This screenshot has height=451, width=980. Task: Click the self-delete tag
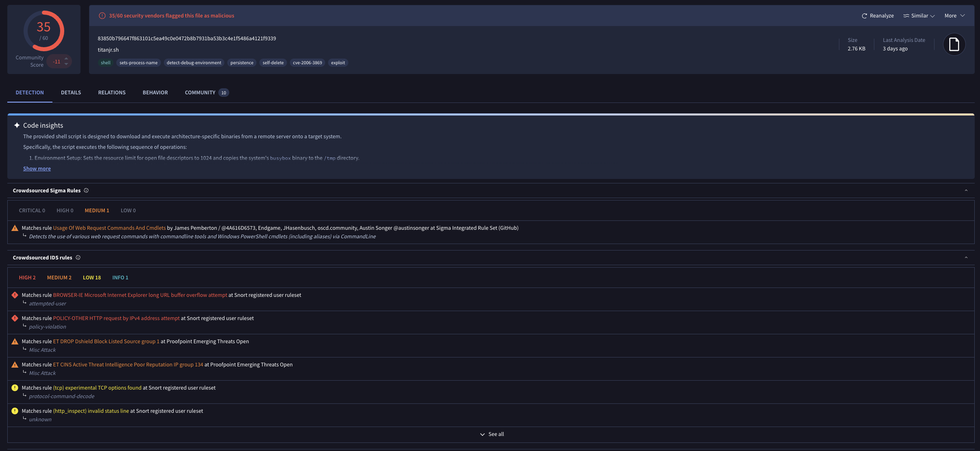point(273,63)
